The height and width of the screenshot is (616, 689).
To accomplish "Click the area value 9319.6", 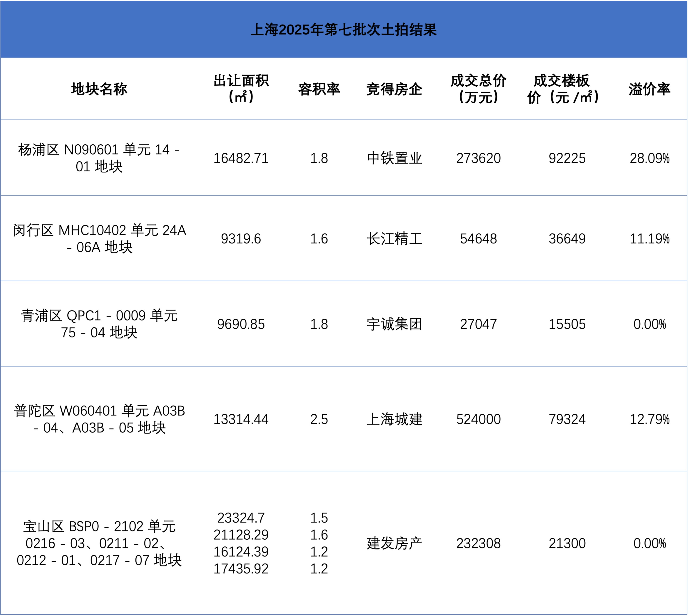I will [241, 239].
